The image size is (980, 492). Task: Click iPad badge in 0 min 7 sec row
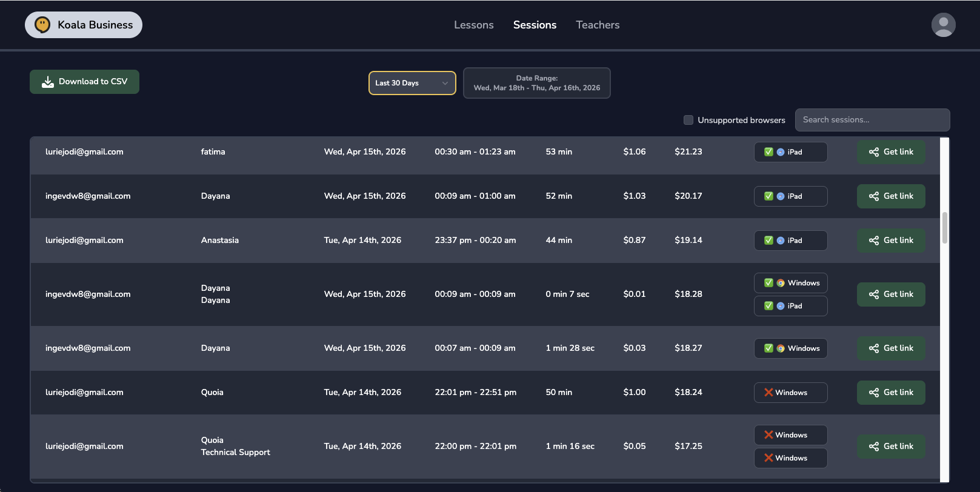(790, 306)
